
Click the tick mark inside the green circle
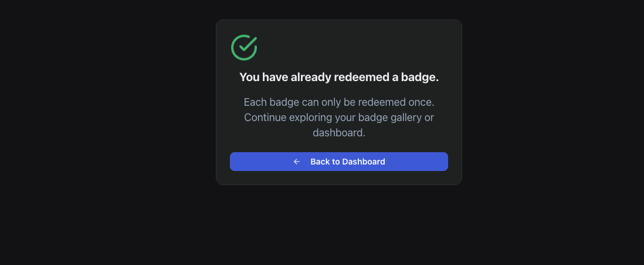246,45
